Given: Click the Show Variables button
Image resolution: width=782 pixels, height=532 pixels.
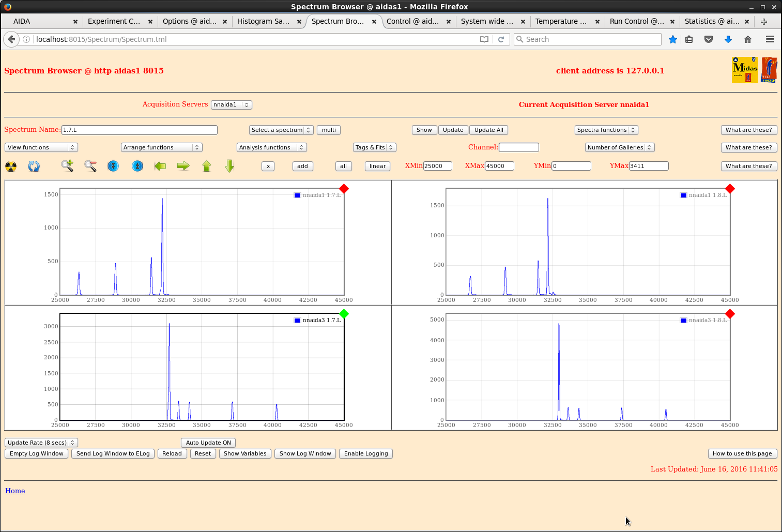Looking at the screenshot, I should coord(245,453).
